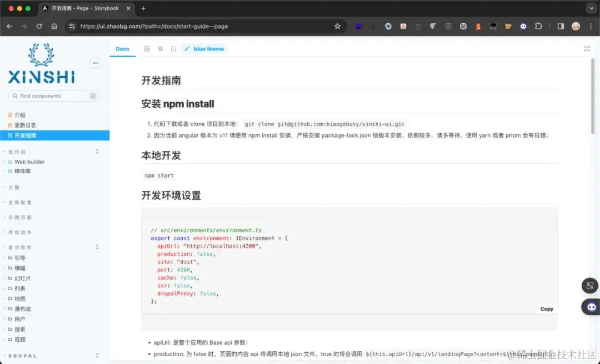
Task: Click the go-fullscreen icon above the preview
Action: tap(587, 49)
